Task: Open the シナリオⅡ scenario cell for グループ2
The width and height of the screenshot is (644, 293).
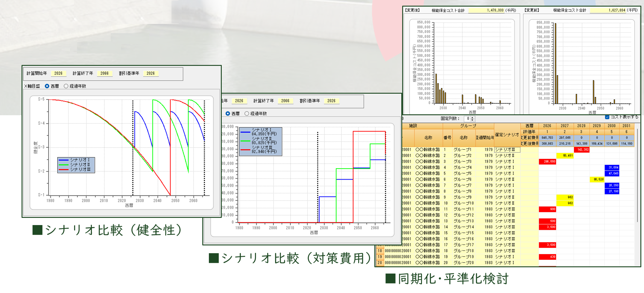Action: click(507, 156)
